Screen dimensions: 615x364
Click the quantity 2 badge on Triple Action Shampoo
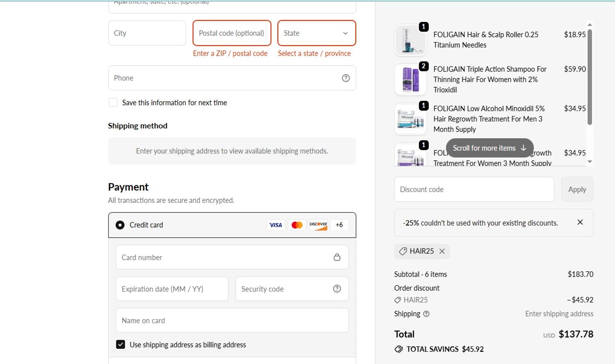tap(424, 66)
